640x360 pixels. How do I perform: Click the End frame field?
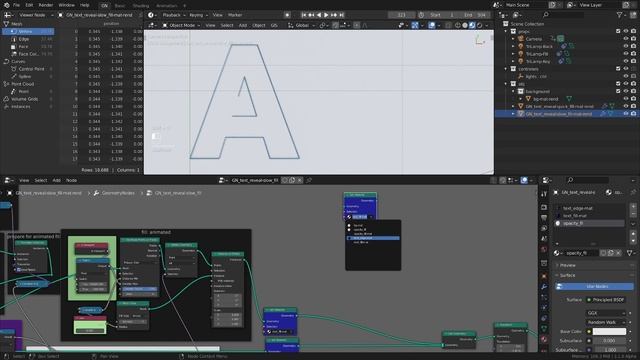point(474,15)
